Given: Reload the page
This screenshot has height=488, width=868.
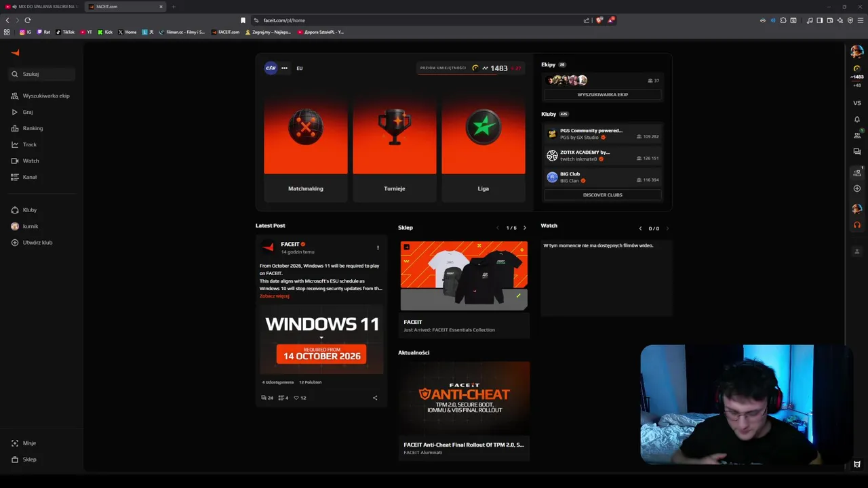Looking at the screenshot, I should pyautogui.click(x=28, y=20).
